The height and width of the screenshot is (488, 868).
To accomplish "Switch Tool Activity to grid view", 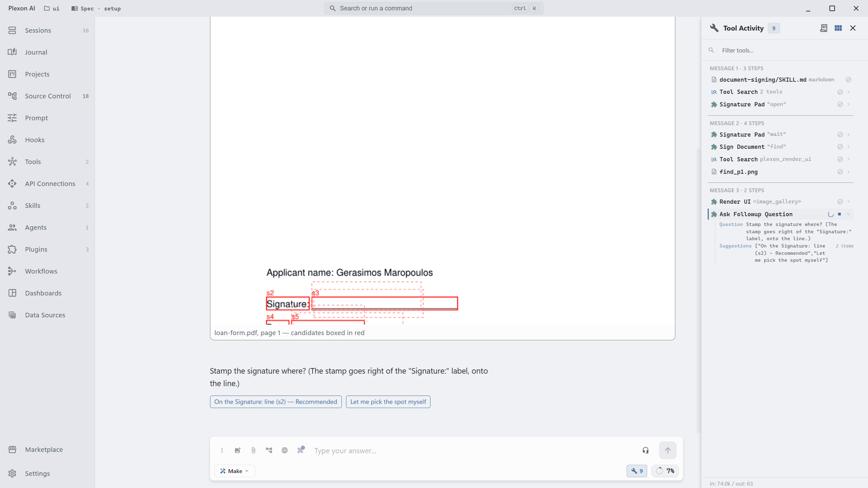I will [x=838, y=28].
